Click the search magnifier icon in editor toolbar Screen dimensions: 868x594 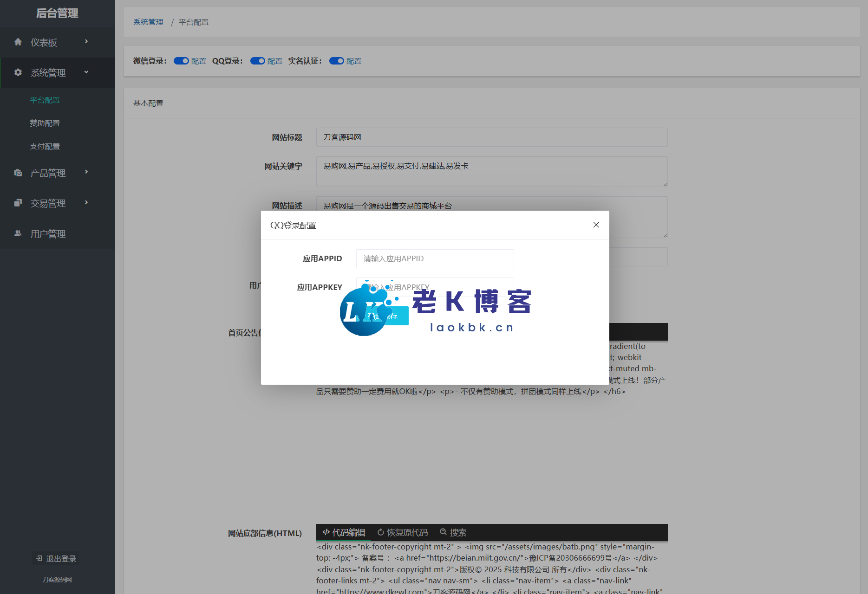point(443,532)
